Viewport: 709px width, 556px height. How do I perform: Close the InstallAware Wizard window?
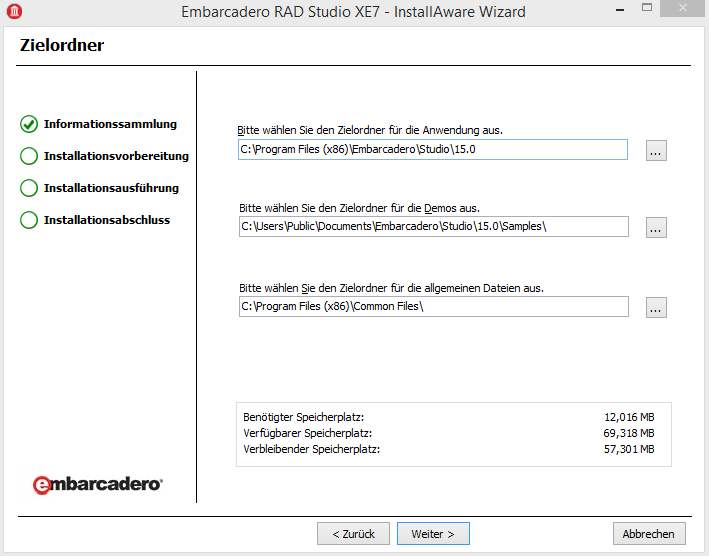(x=682, y=9)
